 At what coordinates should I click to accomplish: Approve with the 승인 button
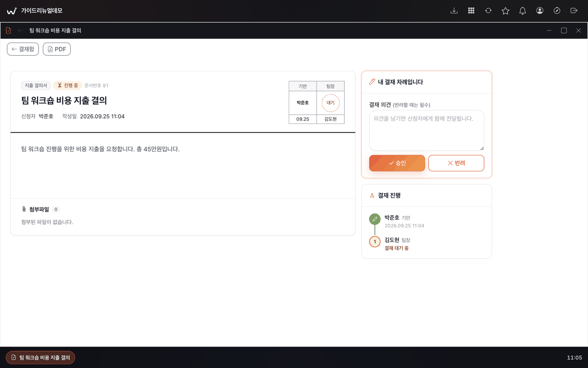click(397, 163)
